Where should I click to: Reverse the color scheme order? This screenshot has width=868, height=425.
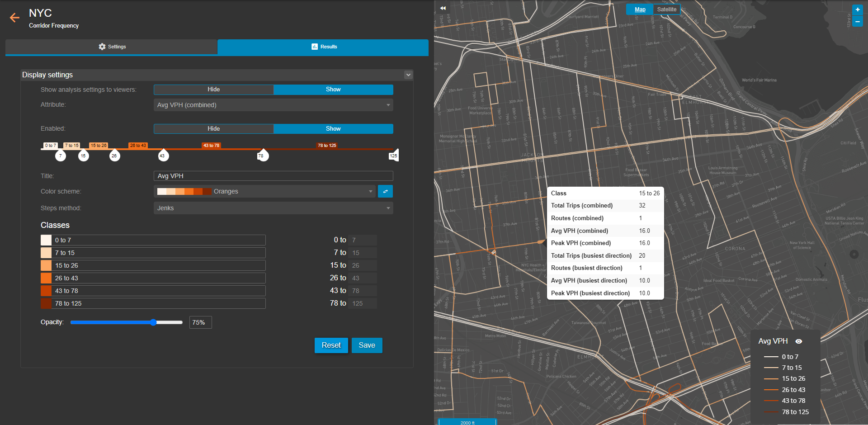(x=385, y=192)
